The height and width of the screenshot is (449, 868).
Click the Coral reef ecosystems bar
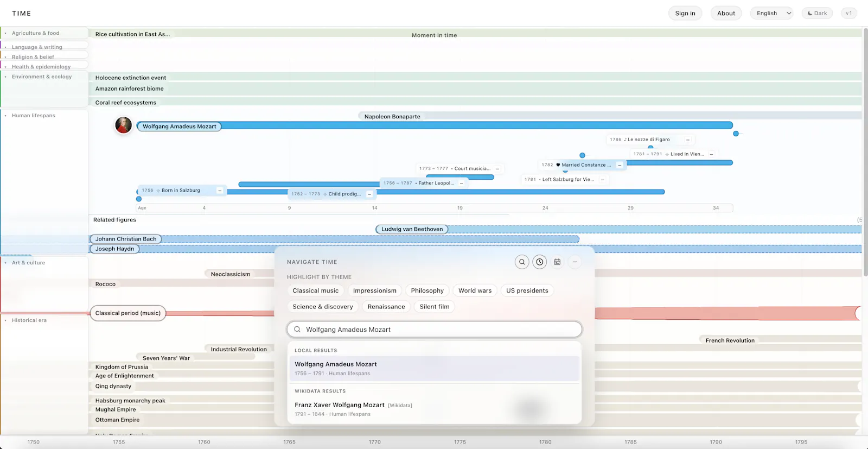pos(475,102)
